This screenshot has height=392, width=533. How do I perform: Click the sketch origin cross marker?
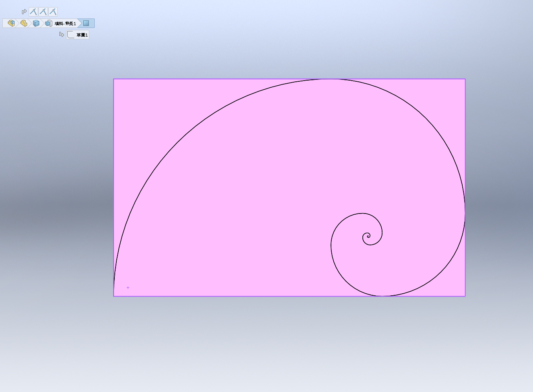pos(128,288)
